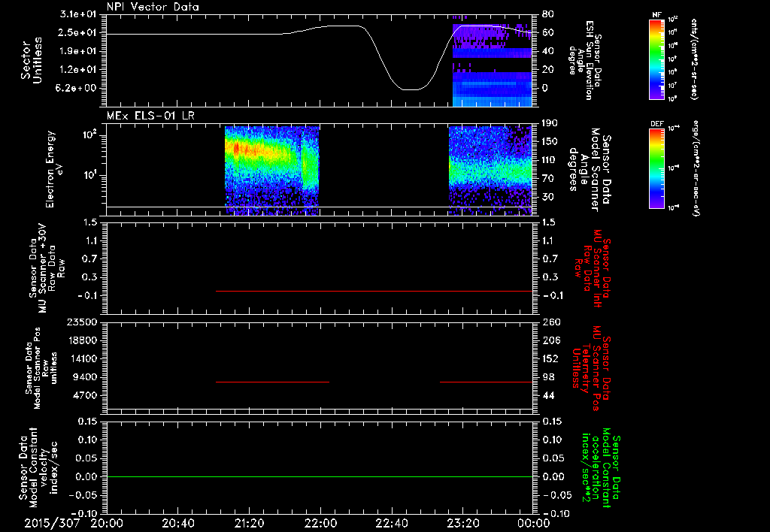Click the '260' telemetry tick label

(x=551, y=322)
